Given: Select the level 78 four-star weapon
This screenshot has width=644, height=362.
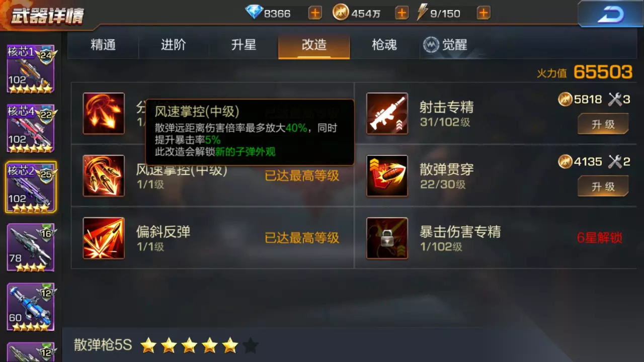Looking at the screenshot, I should pyautogui.click(x=31, y=247).
